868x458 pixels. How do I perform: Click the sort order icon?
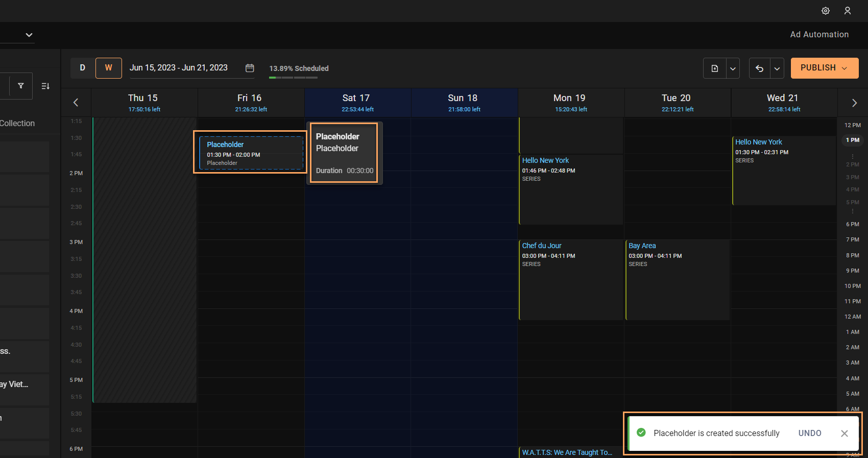click(45, 86)
